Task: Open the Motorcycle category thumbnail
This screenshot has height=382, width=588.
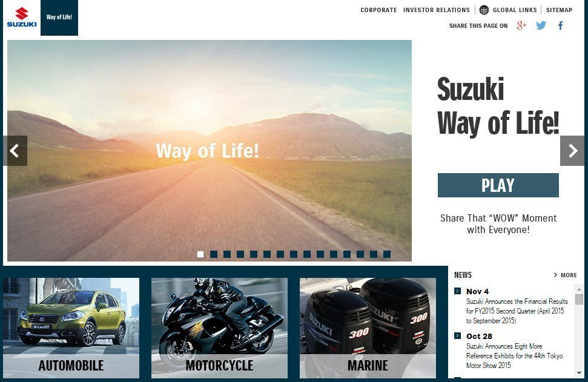Action: [219, 328]
